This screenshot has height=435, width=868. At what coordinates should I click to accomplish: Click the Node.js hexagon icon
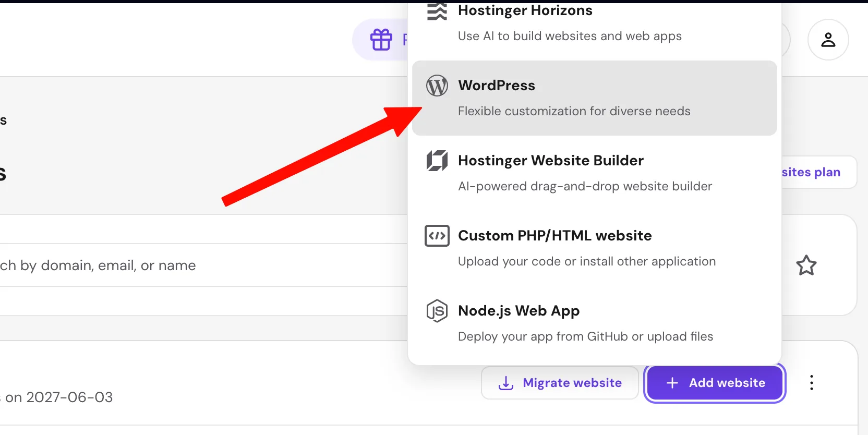click(437, 311)
